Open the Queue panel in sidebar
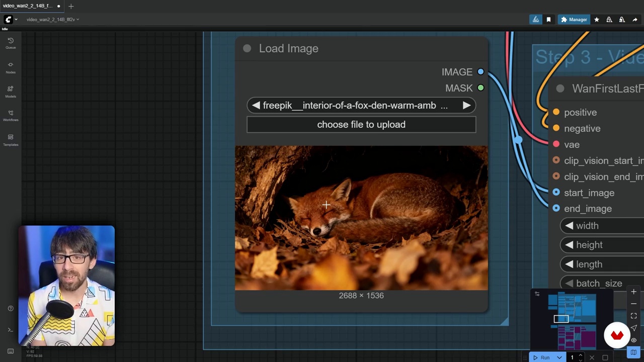Screen dimensions: 644x362 coord(11,43)
